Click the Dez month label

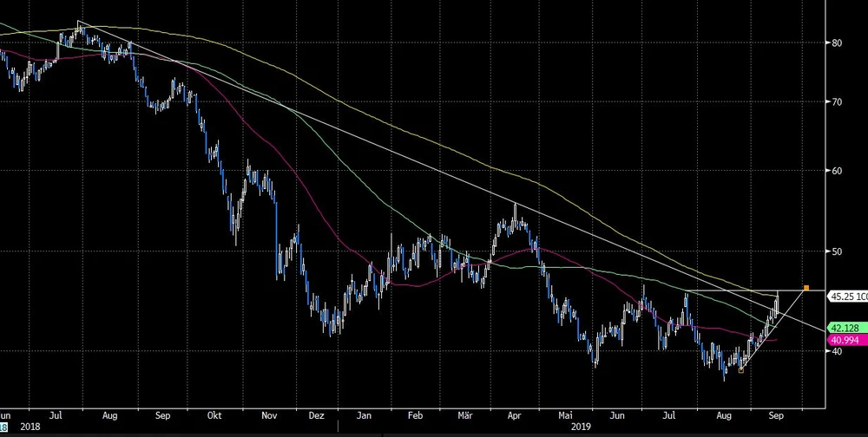(x=316, y=416)
